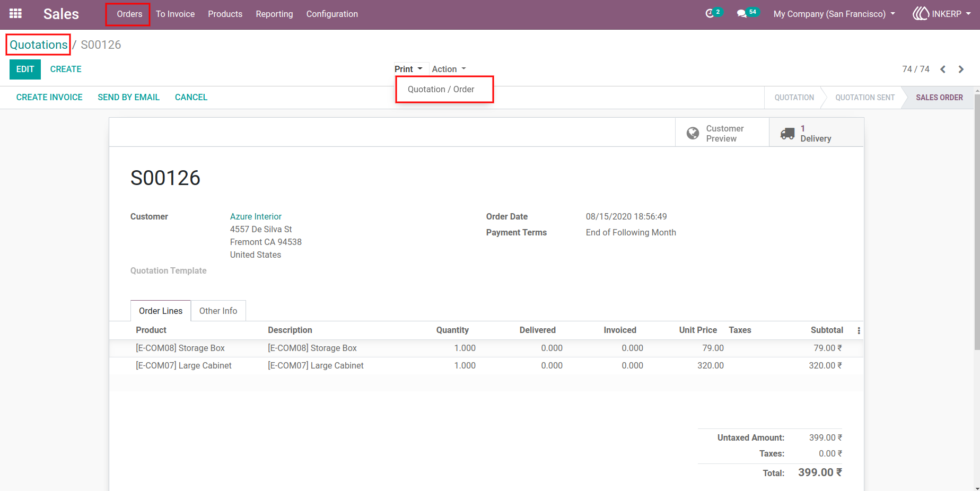Open the Configuration menu
The height and width of the screenshot is (491, 980).
point(332,14)
